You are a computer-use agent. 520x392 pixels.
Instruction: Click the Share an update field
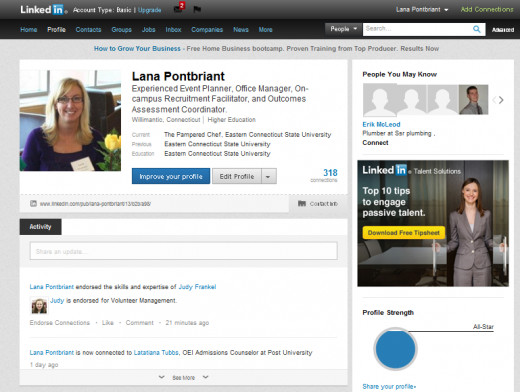(184, 251)
